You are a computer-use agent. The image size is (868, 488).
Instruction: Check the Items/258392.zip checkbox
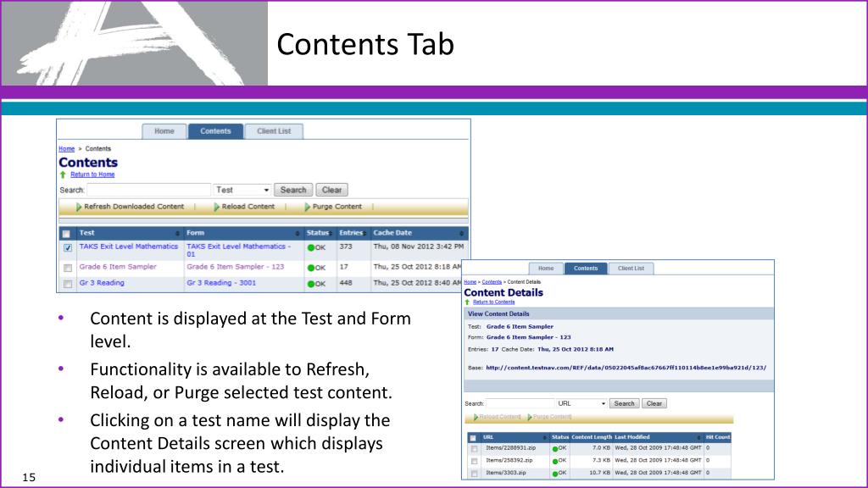point(475,461)
